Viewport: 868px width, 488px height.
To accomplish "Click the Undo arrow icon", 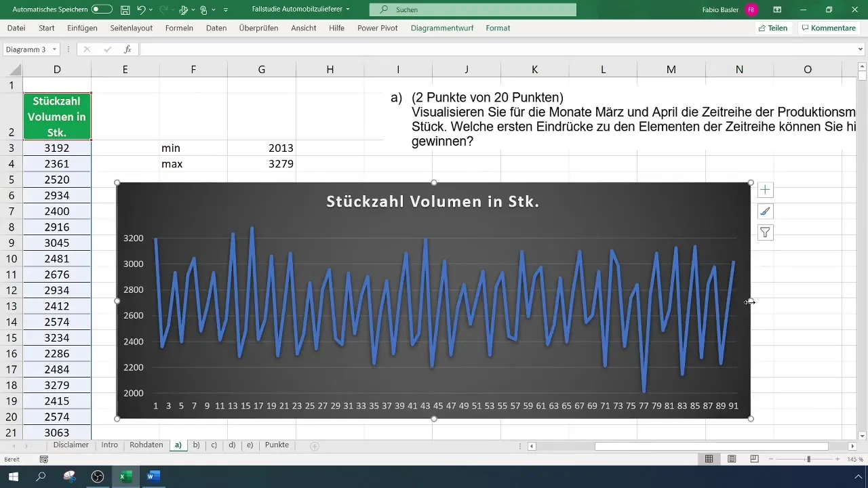I will click(x=141, y=10).
